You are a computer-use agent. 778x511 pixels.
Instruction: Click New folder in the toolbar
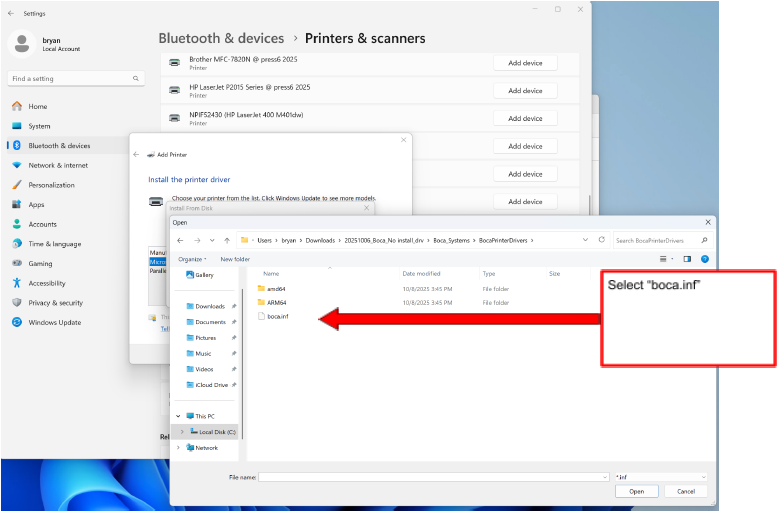tap(235, 259)
